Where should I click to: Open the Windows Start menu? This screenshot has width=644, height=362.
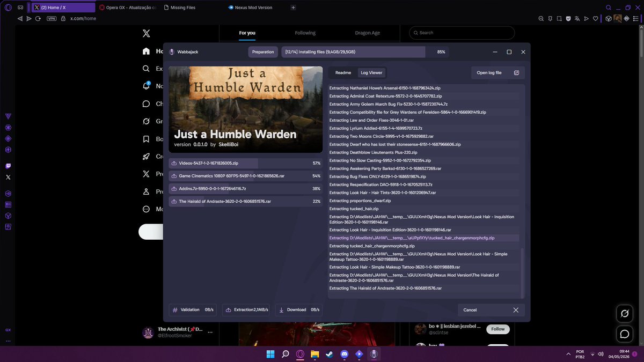[x=270, y=354]
